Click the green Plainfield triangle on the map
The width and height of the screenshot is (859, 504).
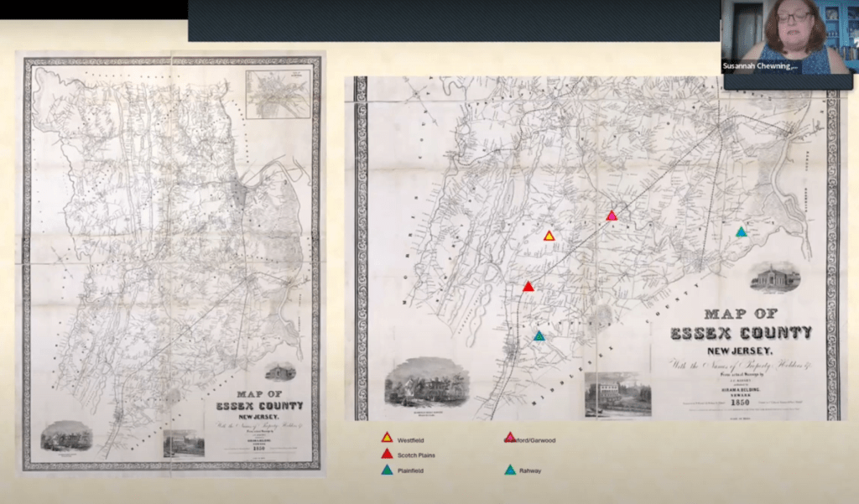[539, 335]
